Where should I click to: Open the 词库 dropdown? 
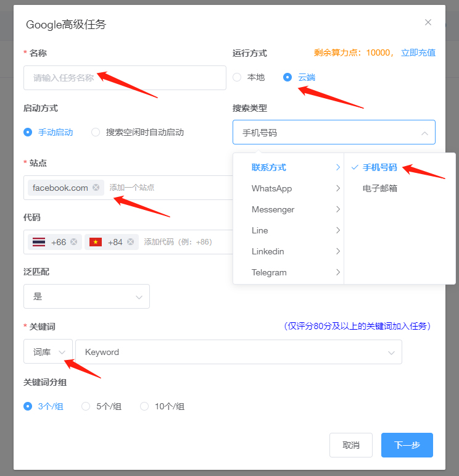(x=48, y=351)
